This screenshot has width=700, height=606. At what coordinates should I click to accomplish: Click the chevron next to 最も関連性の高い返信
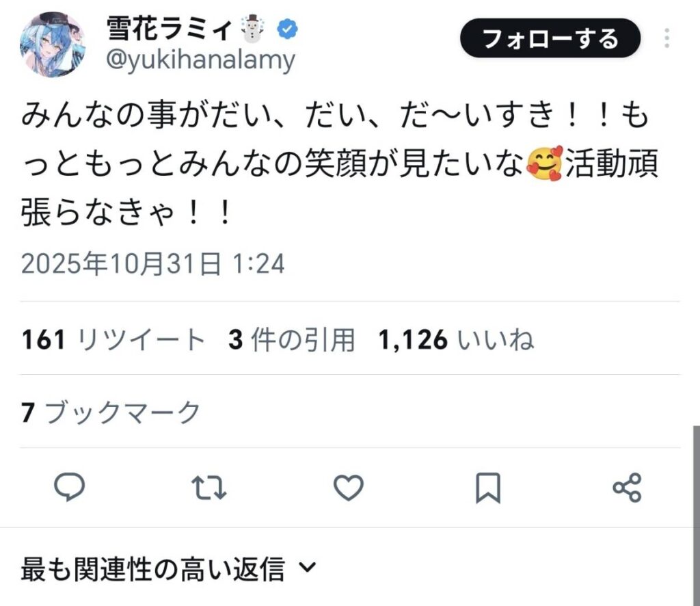[x=308, y=567]
